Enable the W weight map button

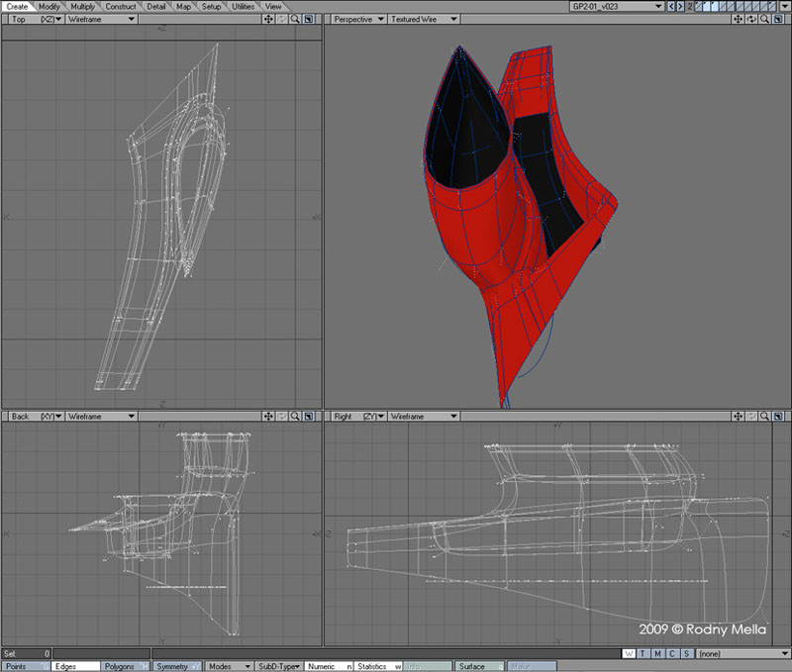(630, 654)
